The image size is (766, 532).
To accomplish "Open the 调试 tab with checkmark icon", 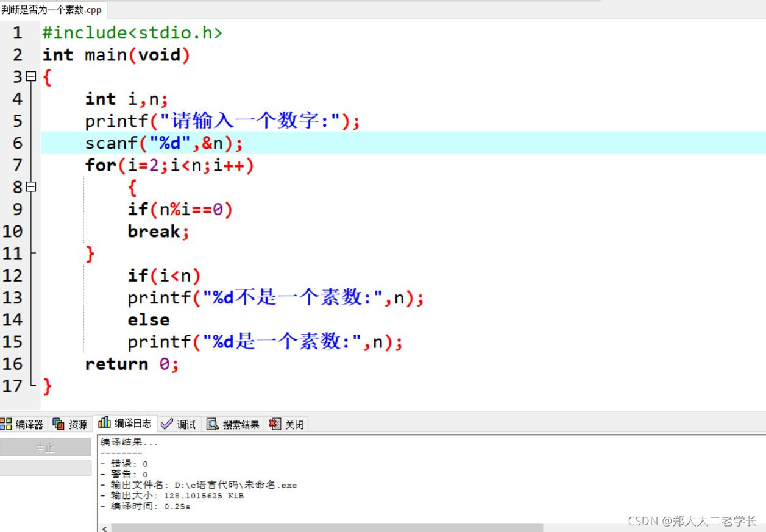I will point(179,424).
